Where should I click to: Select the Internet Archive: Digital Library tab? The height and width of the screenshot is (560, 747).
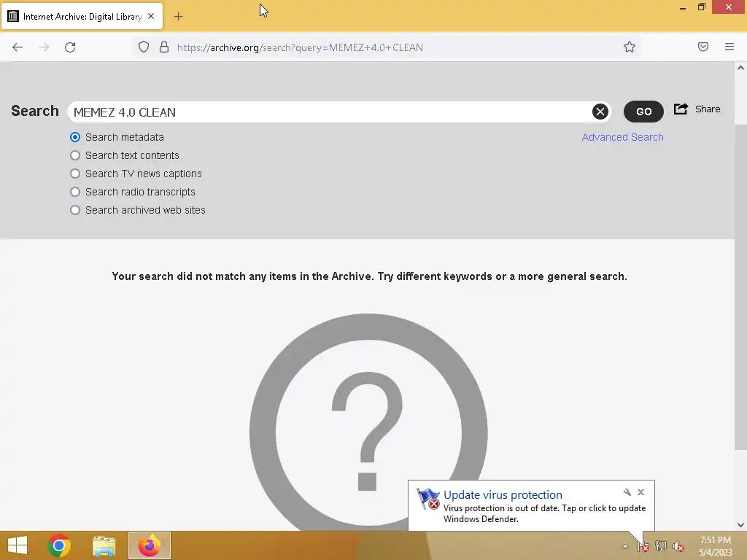click(x=82, y=16)
